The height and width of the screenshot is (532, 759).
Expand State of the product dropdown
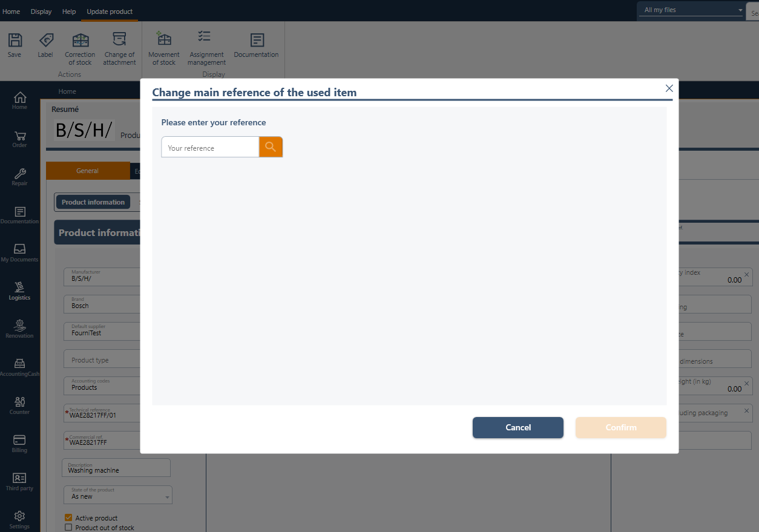167,498
